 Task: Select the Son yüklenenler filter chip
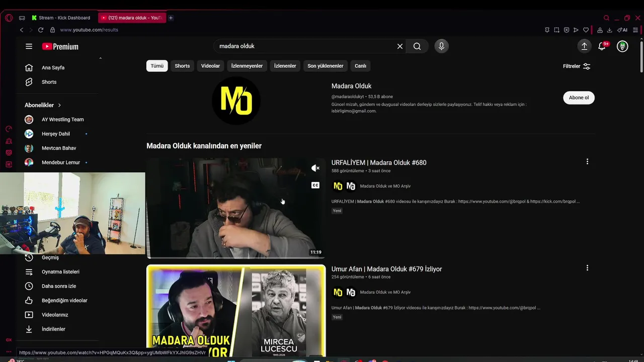tap(326, 66)
